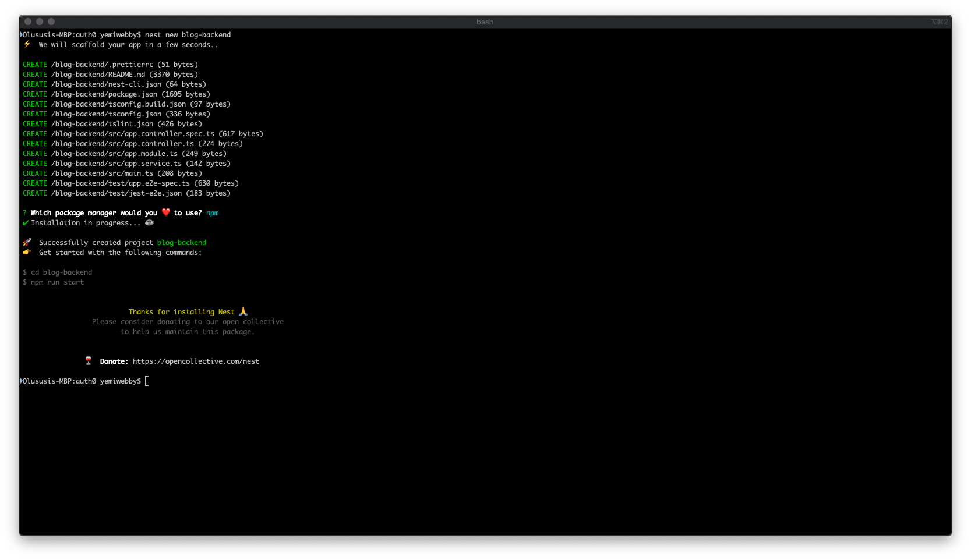Click the terminal cursor at the last prompt

(147, 381)
